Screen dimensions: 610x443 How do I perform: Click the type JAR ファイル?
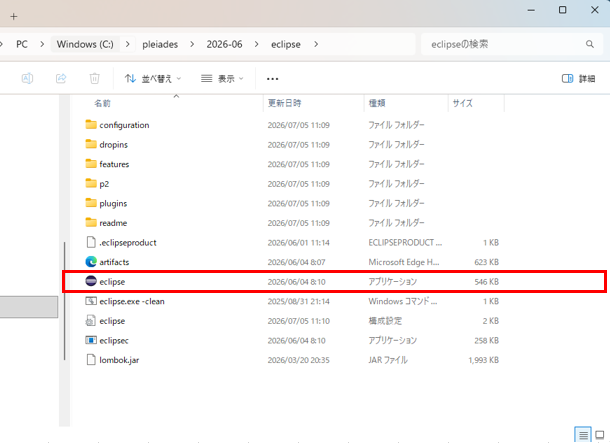(388, 360)
